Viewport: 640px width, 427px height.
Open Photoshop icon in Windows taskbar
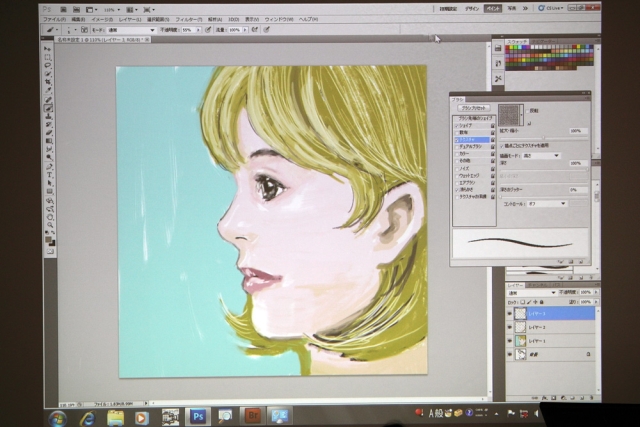[198, 416]
